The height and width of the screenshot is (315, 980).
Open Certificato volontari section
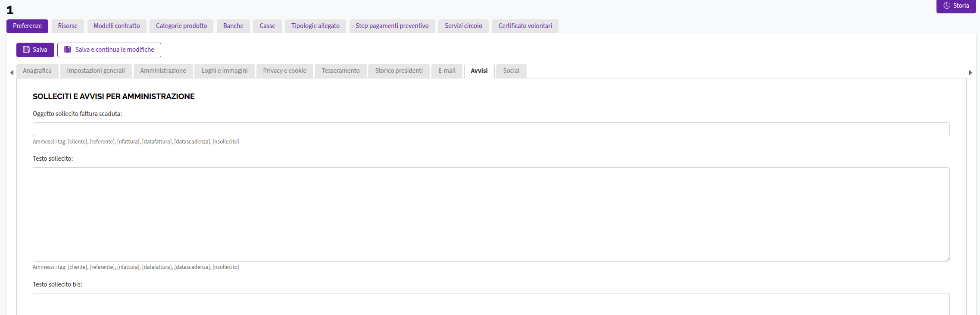pyautogui.click(x=525, y=26)
